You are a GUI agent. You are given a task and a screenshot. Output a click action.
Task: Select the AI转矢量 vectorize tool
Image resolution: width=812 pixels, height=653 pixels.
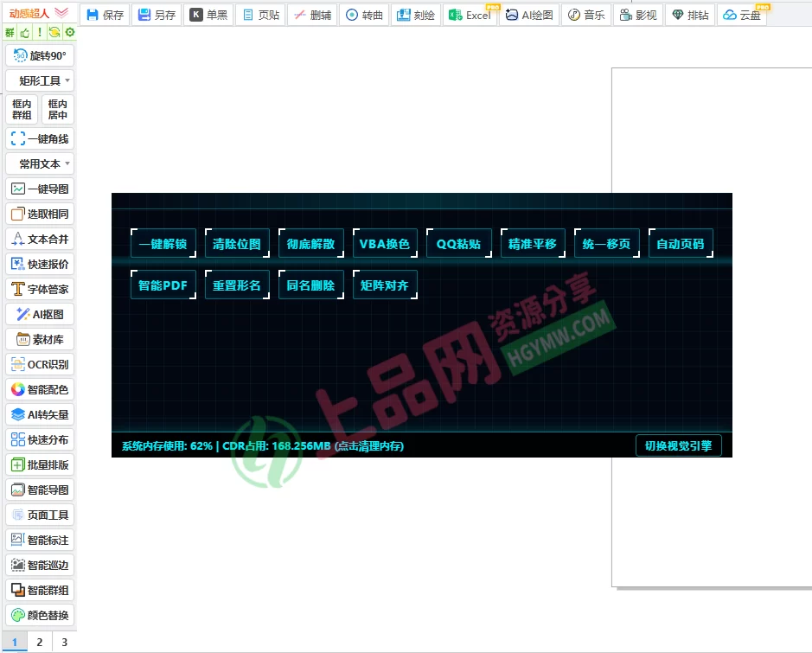(x=40, y=413)
